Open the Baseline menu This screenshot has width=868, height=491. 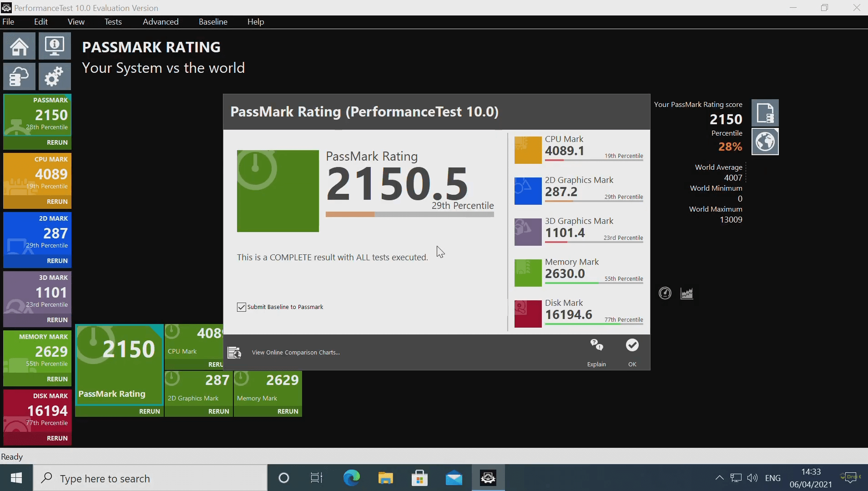[213, 22]
